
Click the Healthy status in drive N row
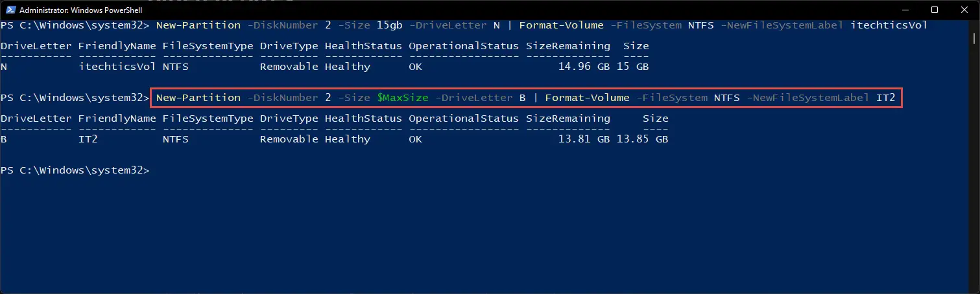pos(348,67)
